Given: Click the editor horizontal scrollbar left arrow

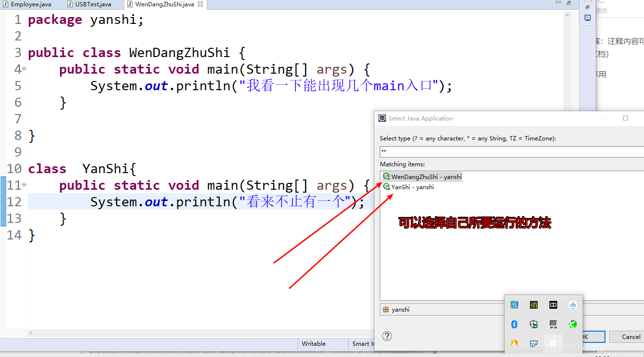Looking at the screenshot, I should (x=31, y=333).
